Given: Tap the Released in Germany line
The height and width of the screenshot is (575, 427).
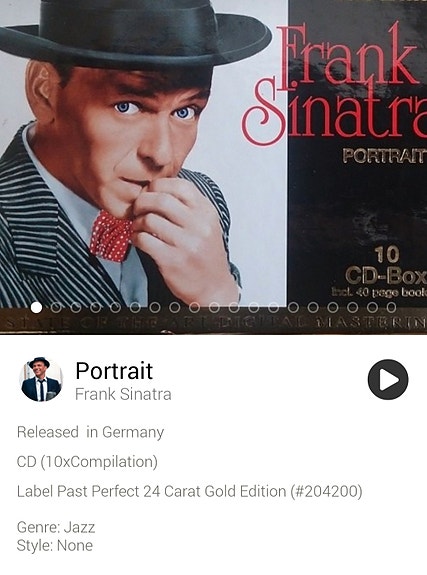Looking at the screenshot, I should 90,432.
